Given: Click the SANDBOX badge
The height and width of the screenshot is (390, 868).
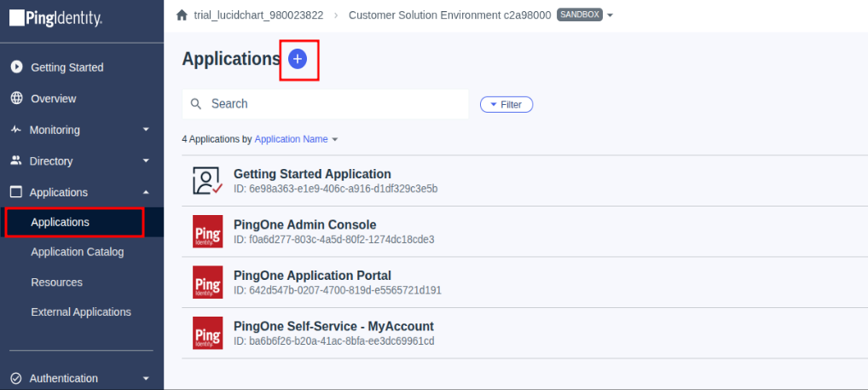Looking at the screenshot, I should pos(579,15).
